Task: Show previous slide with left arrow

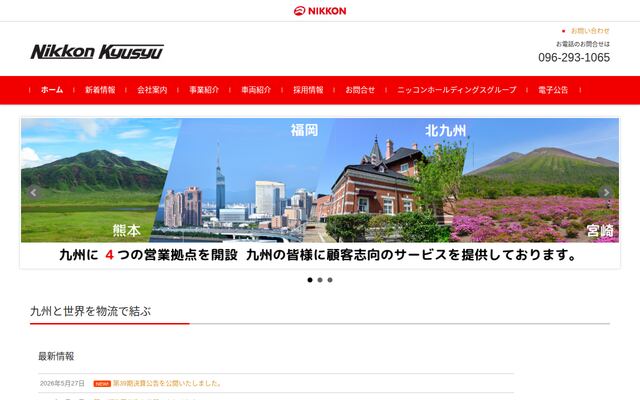Action: 34,192
